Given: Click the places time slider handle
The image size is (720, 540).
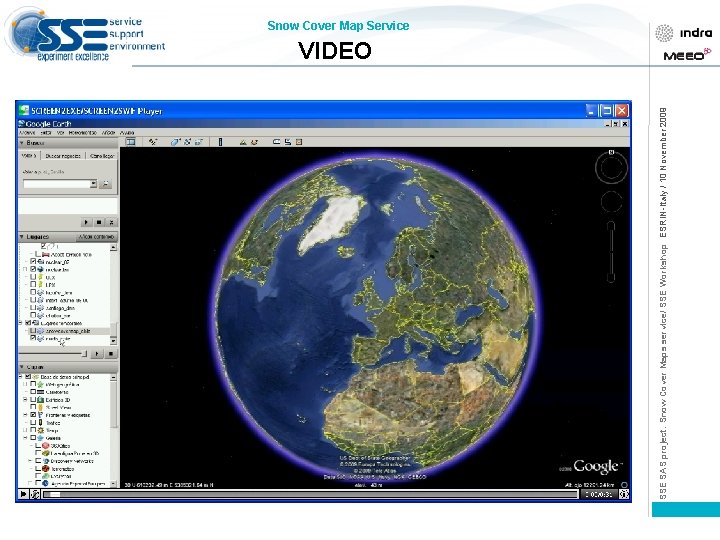Looking at the screenshot, I should (x=84, y=354).
